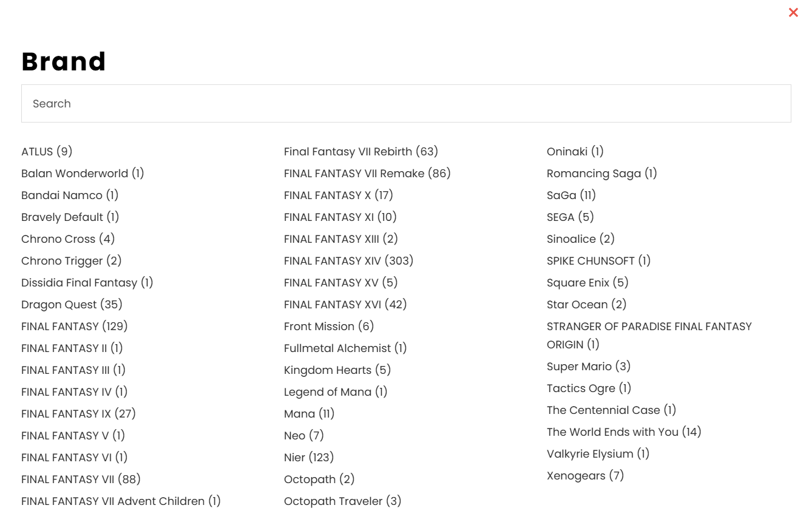Choose Bandai Namco brand
Screen dimensions: 812x525
[x=70, y=195]
